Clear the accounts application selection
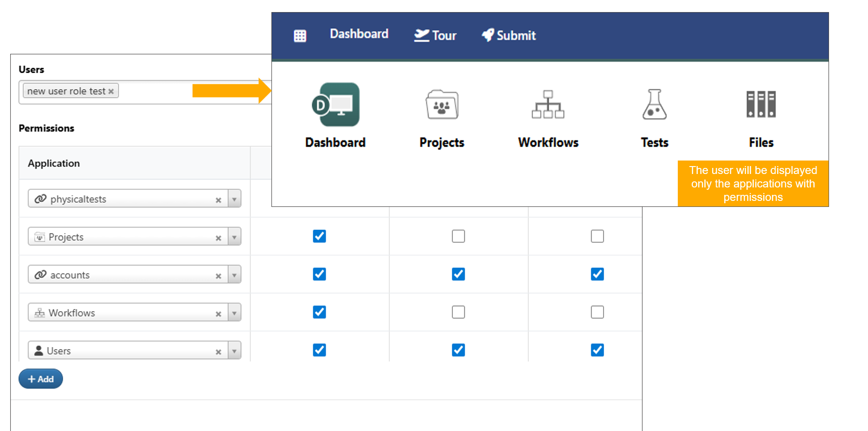868x431 pixels. 218,276
